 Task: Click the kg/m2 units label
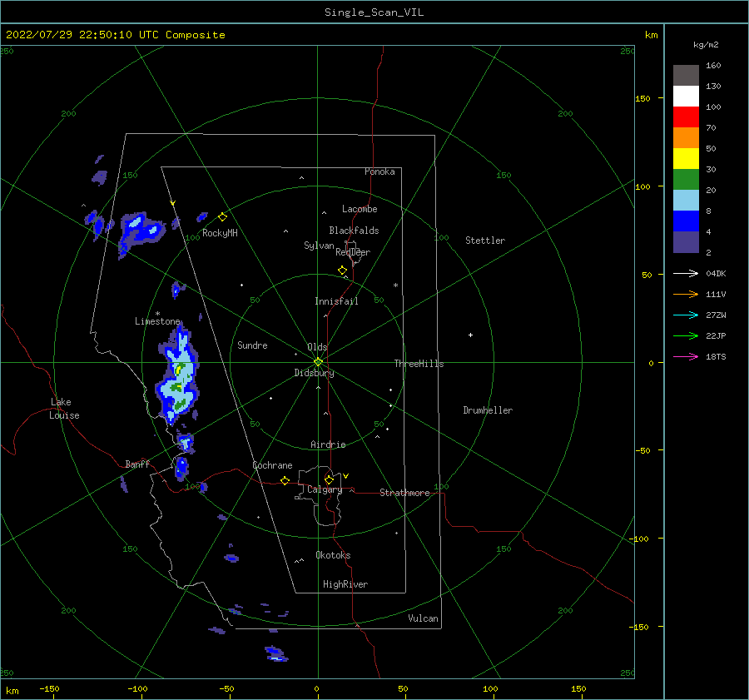[706, 45]
